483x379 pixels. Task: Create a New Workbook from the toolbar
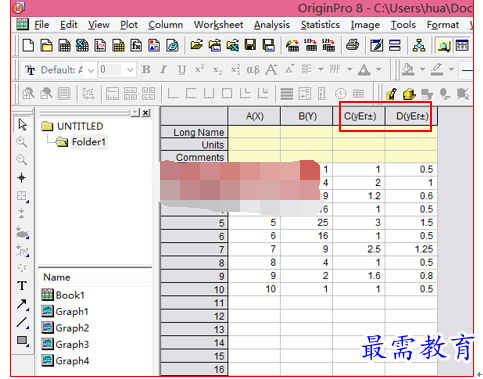pyautogui.click(x=64, y=45)
